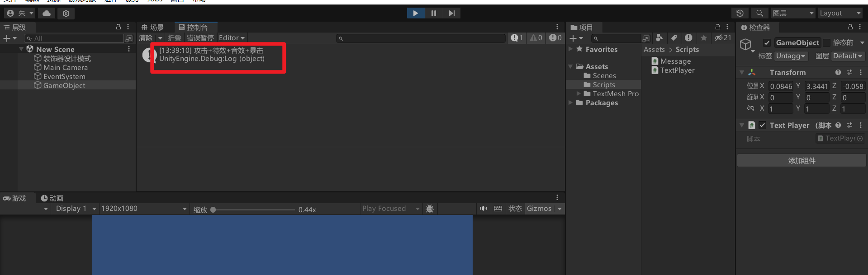Open the cloud services icon
The image size is (868, 275).
point(47,14)
